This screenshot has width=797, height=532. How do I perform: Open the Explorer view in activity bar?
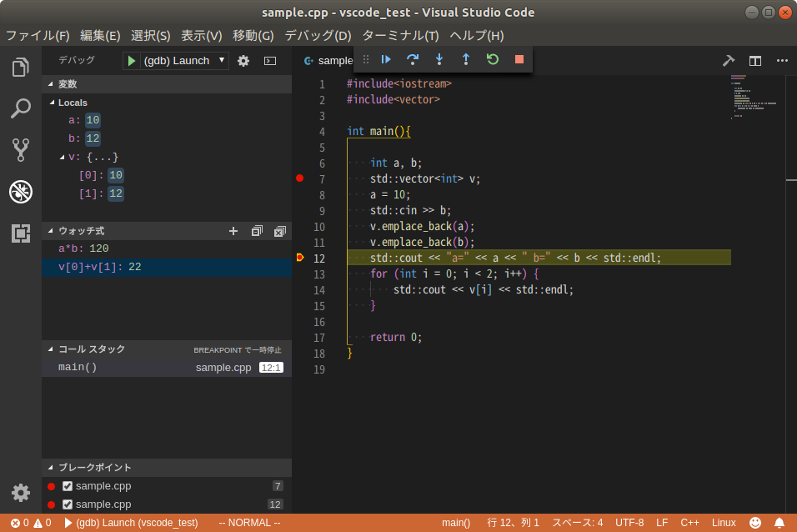pyautogui.click(x=20, y=68)
